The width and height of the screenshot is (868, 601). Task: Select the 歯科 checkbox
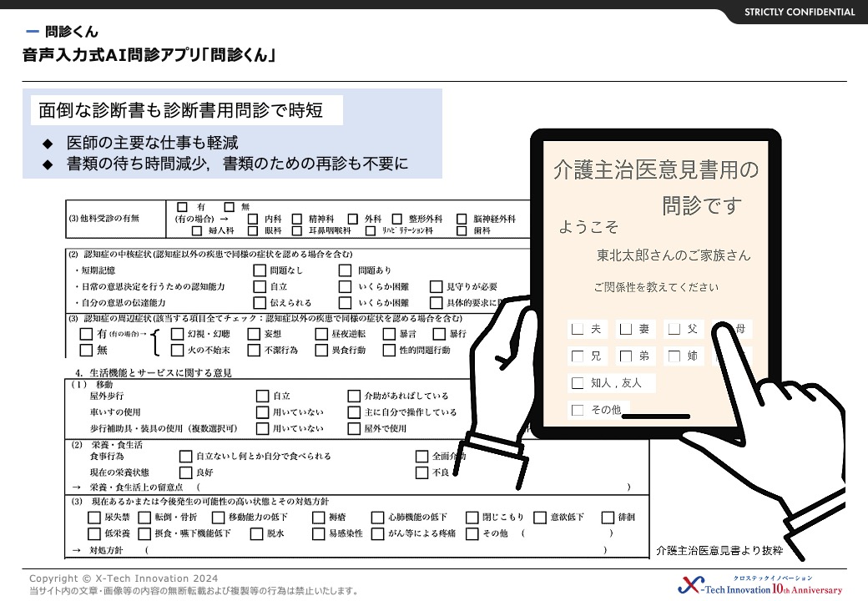pos(462,230)
